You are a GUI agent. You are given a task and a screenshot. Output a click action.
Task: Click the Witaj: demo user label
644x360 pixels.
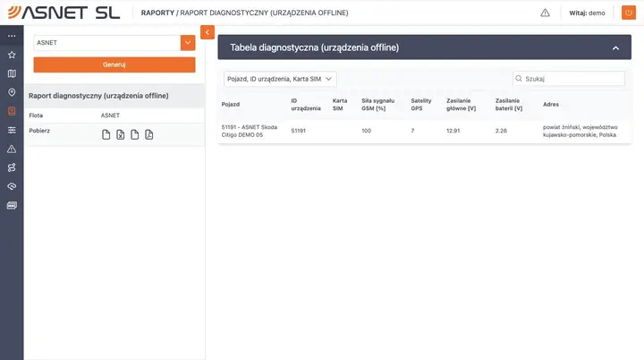[587, 13]
